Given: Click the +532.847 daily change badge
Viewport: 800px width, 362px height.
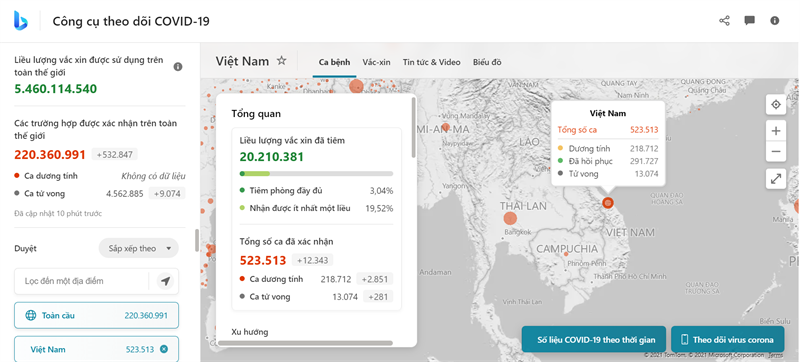Looking at the screenshot, I should click(x=115, y=154).
